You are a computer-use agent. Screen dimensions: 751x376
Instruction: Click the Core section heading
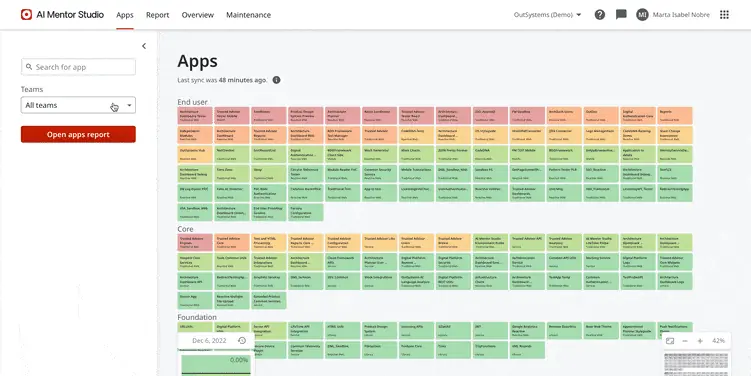click(x=185, y=229)
